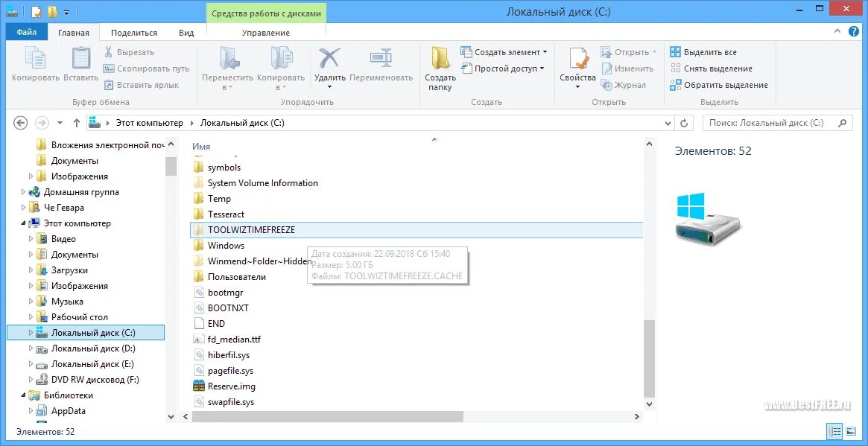Switch to details view icon in status bar
The image size is (868, 446).
(x=834, y=431)
